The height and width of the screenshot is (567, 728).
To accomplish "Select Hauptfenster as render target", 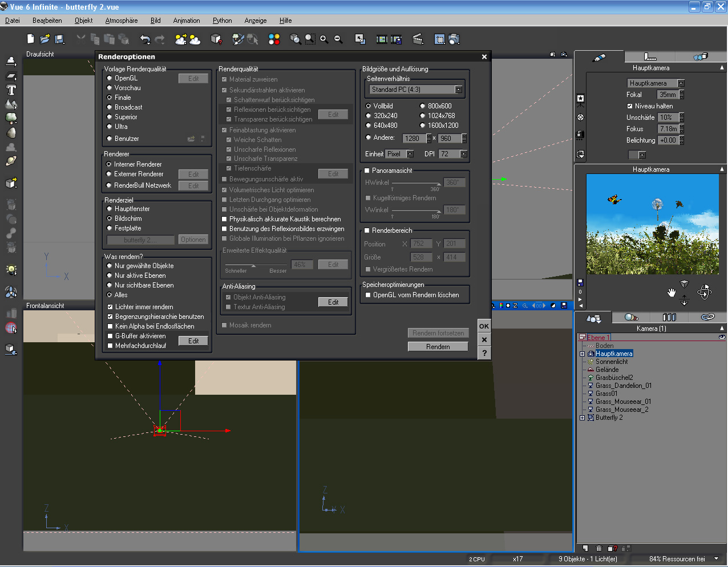I will 110,209.
